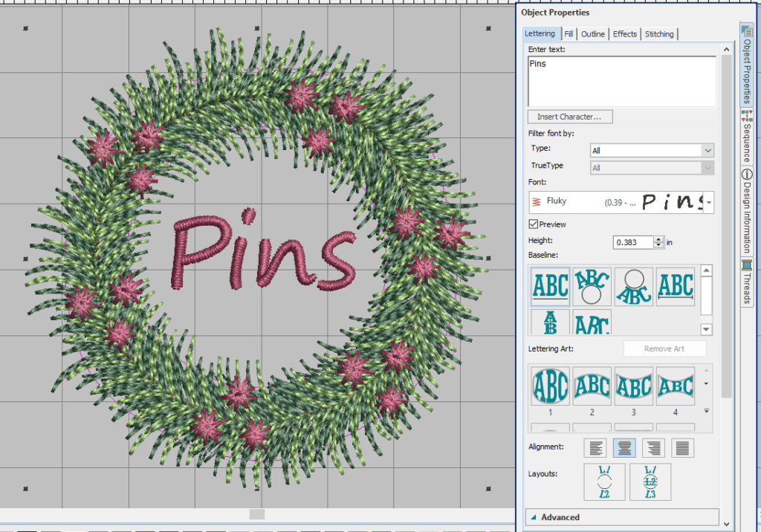The width and height of the screenshot is (761, 532).
Task: Enable center text alignment
Action: pyautogui.click(x=624, y=447)
